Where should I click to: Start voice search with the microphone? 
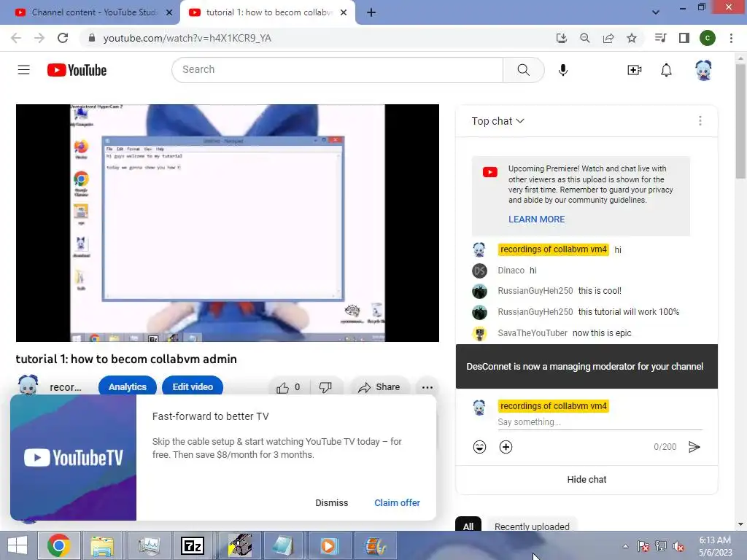point(562,70)
